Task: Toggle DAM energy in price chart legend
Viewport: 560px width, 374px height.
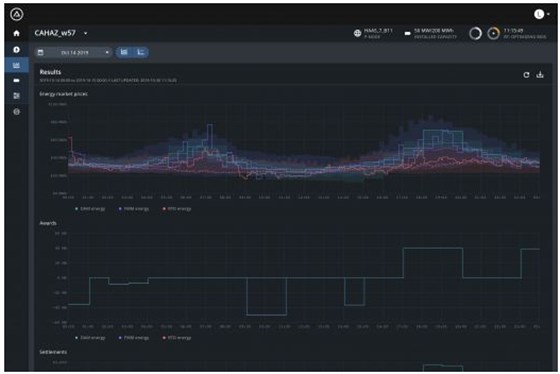Action: tap(90, 209)
